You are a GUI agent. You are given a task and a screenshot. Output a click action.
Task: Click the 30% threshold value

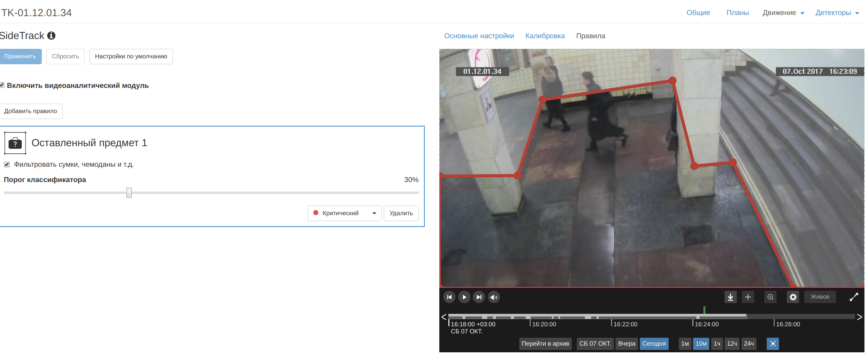click(411, 180)
